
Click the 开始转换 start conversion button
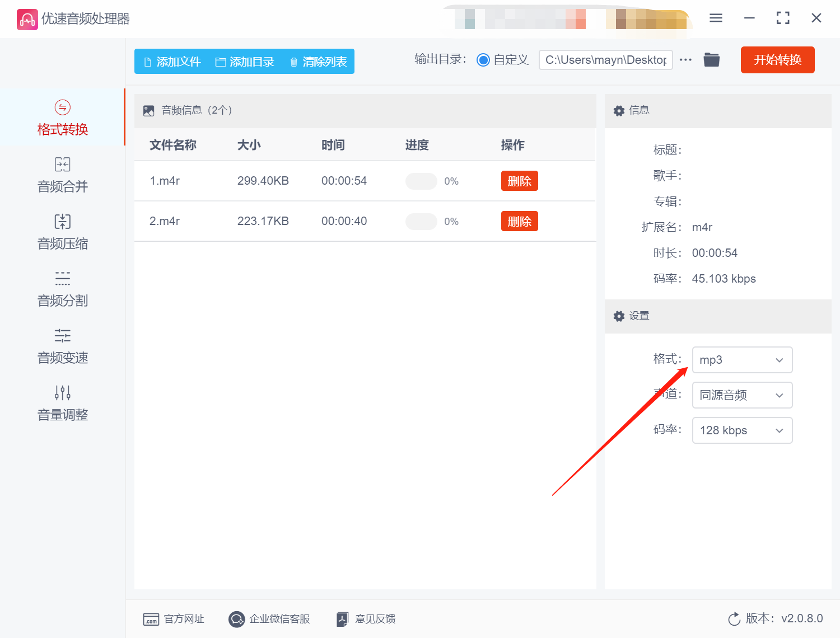click(x=777, y=60)
